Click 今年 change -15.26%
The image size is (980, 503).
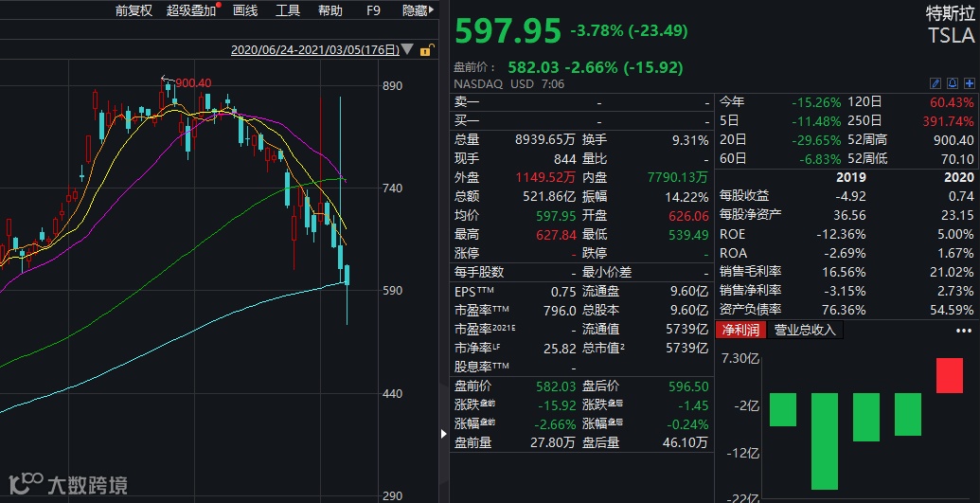point(816,102)
